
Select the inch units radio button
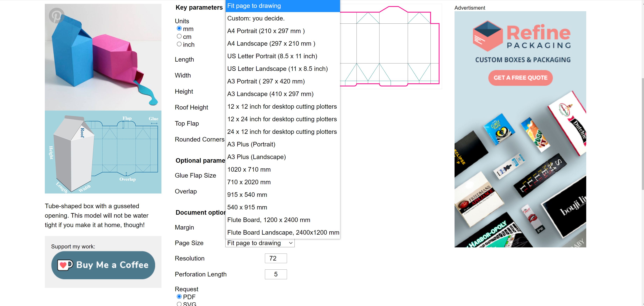[179, 44]
